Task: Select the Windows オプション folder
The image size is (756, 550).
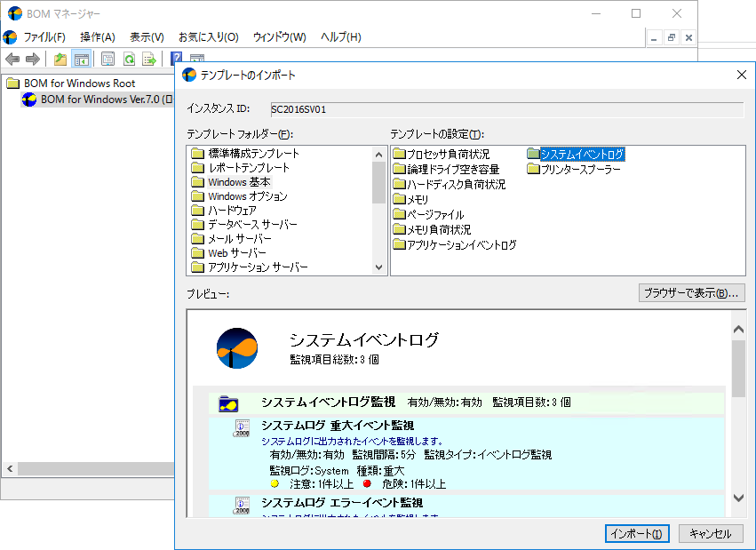Action: click(248, 196)
